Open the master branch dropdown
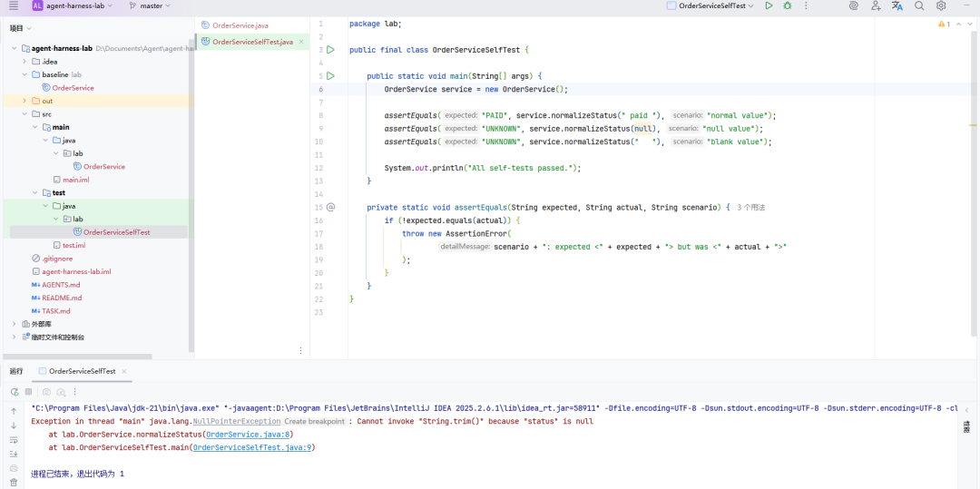Screen dimensions: 980x489 pos(150,5)
